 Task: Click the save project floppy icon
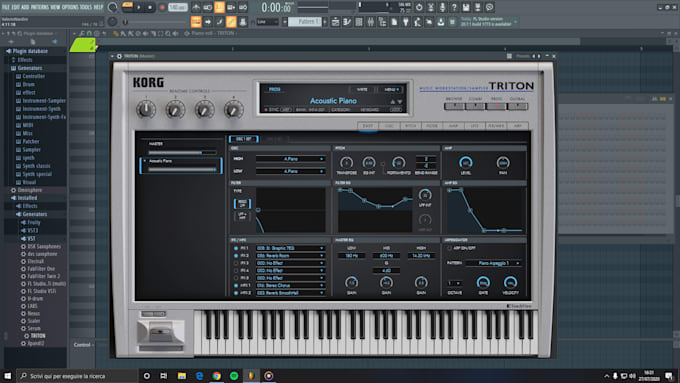[466, 7]
